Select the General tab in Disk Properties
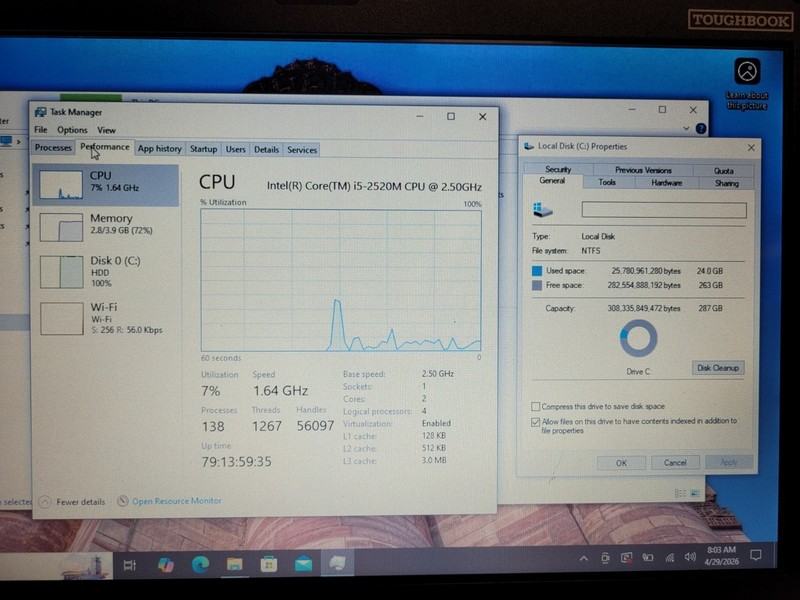 click(x=552, y=181)
